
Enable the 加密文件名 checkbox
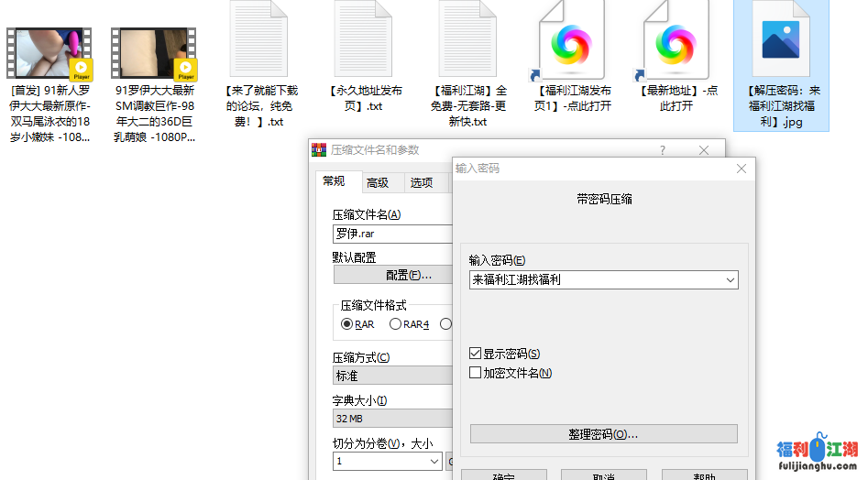[x=475, y=373]
